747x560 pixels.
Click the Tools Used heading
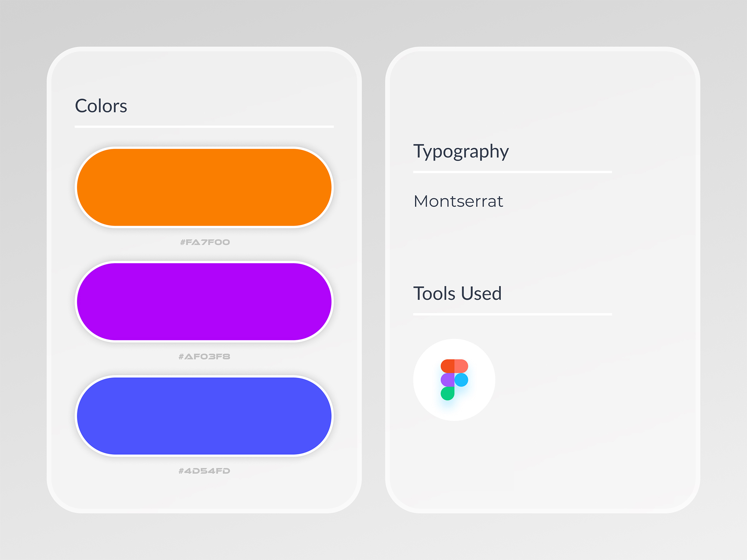click(457, 293)
